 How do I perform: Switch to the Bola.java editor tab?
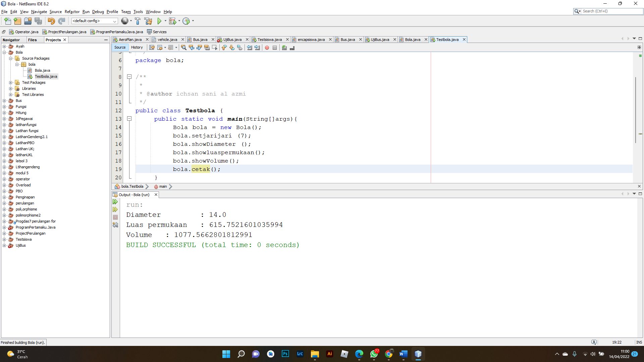tap(412, 40)
